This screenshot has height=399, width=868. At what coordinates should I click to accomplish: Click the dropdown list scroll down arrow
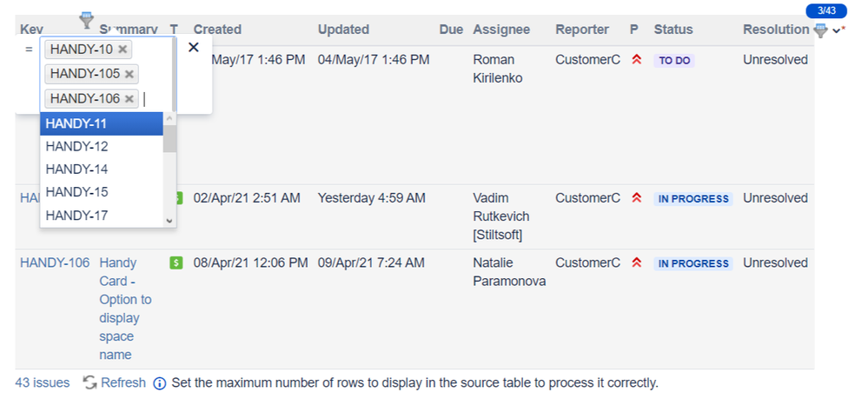(x=169, y=221)
